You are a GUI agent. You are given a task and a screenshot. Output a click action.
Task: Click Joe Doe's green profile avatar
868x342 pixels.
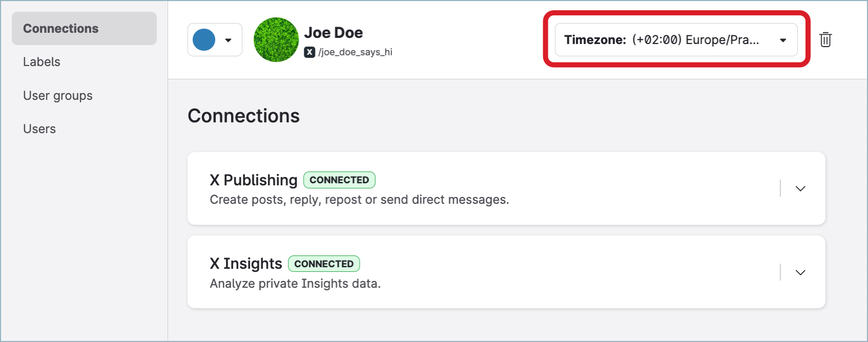pos(276,40)
